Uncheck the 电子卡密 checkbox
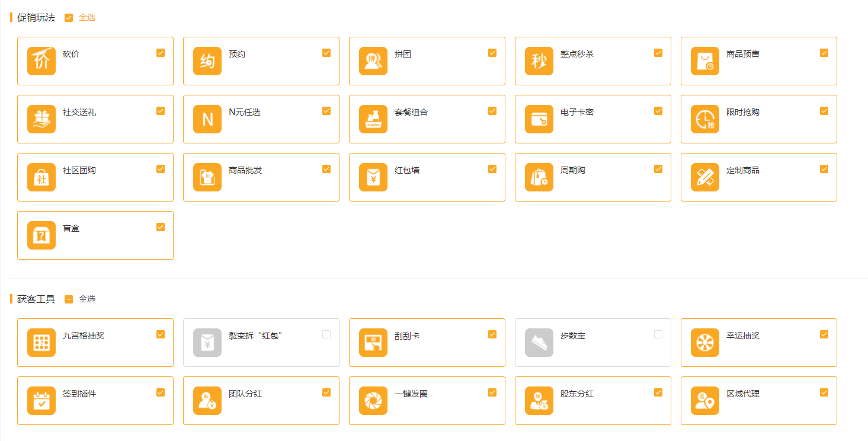 coord(658,111)
